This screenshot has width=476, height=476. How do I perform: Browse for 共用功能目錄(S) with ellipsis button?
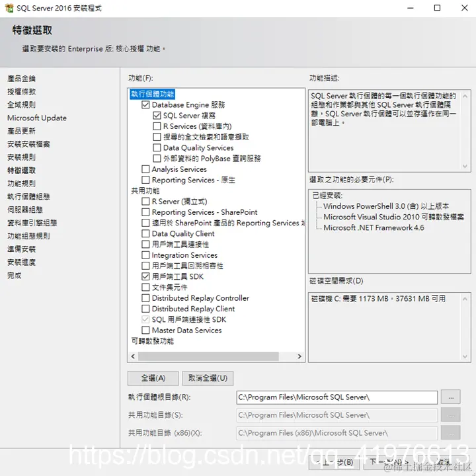[x=450, y=415]
